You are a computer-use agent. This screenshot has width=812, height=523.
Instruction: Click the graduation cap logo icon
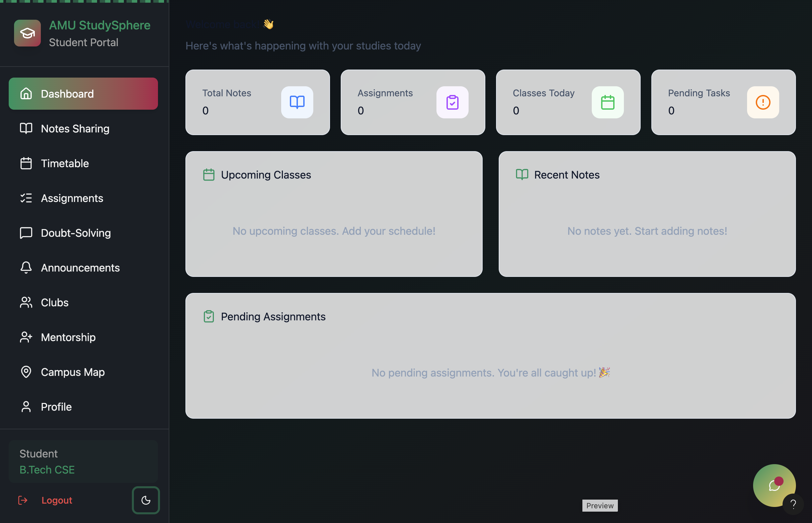click(27, 33)
